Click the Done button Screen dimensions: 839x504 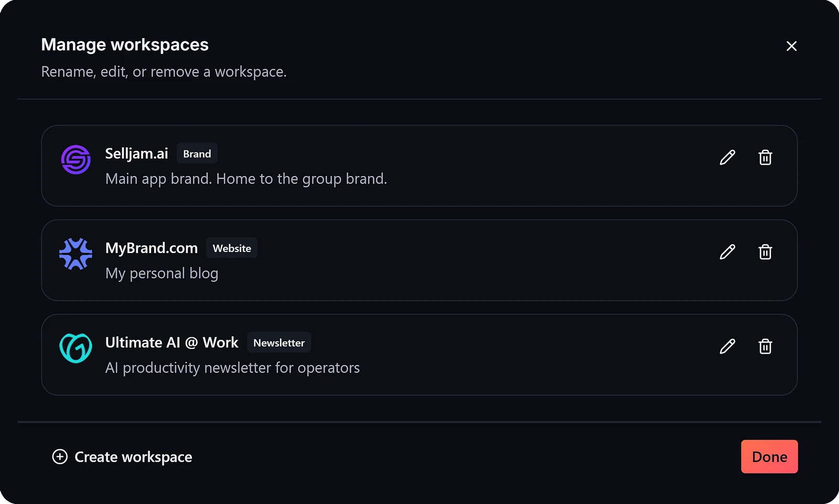769,457
